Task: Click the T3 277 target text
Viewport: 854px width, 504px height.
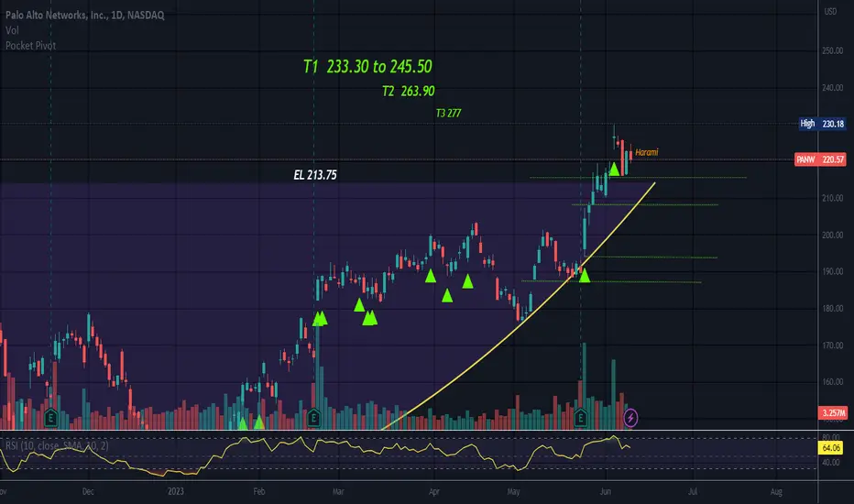Action: [x=448, y=113]
